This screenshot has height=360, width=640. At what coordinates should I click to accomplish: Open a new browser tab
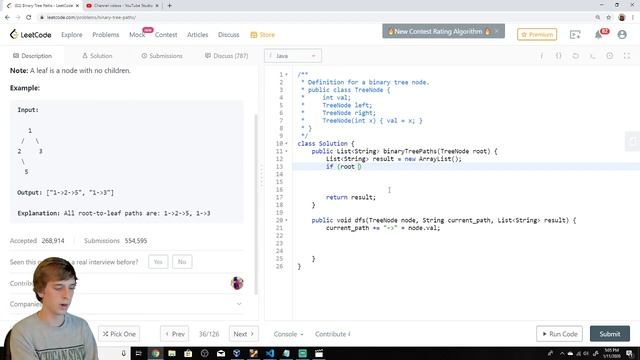point(169,6)
